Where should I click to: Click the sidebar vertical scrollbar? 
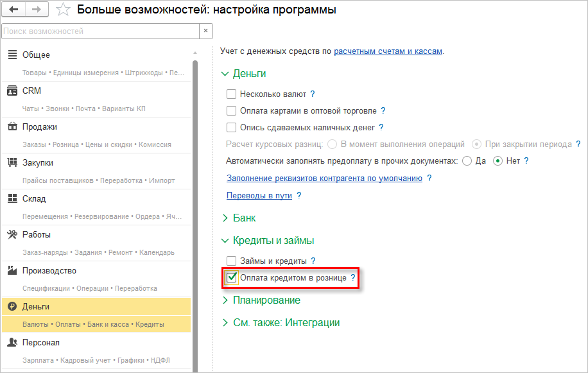[195, 193]
